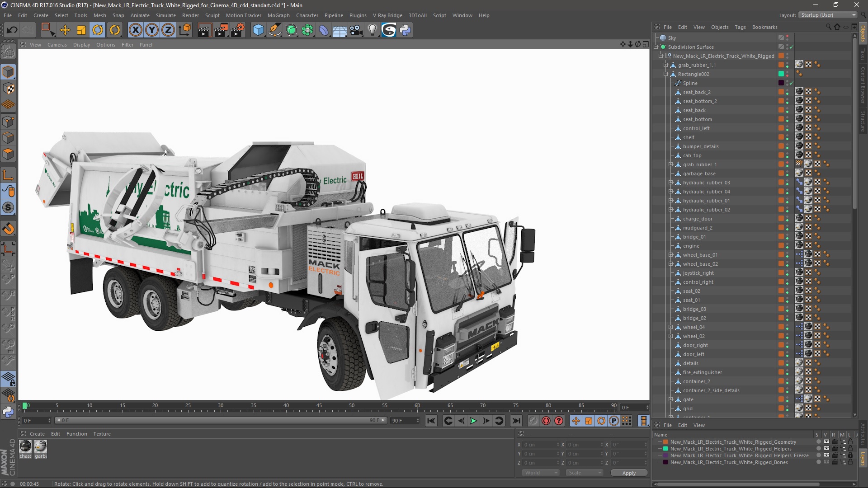Screen dimensions: 868x488
Task: Search objects with magnifier icon
Action: pyautogui.click(x=829, y=27)
